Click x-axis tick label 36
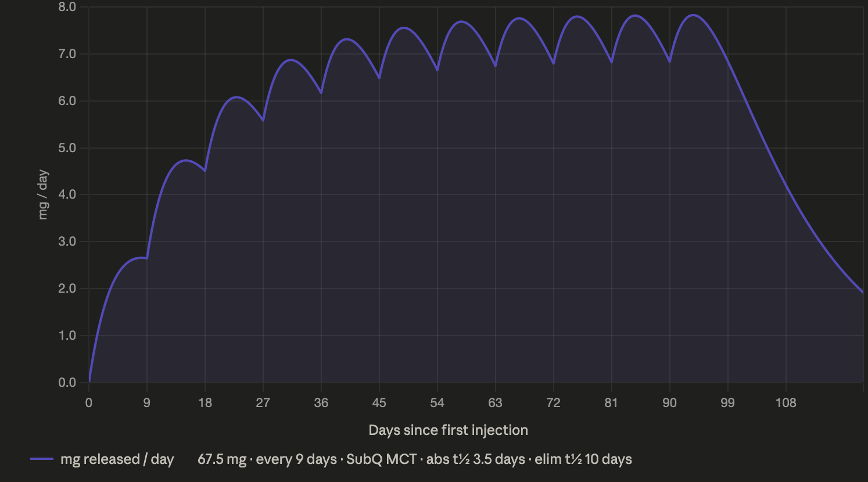The image size is (868, 482). pos(321,402)
